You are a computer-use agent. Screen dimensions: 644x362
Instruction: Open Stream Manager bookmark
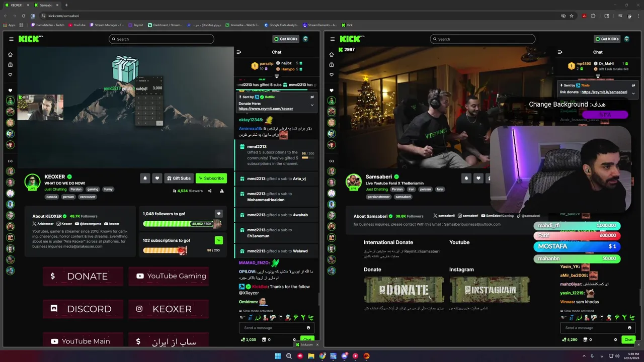(x=107, y=25)
